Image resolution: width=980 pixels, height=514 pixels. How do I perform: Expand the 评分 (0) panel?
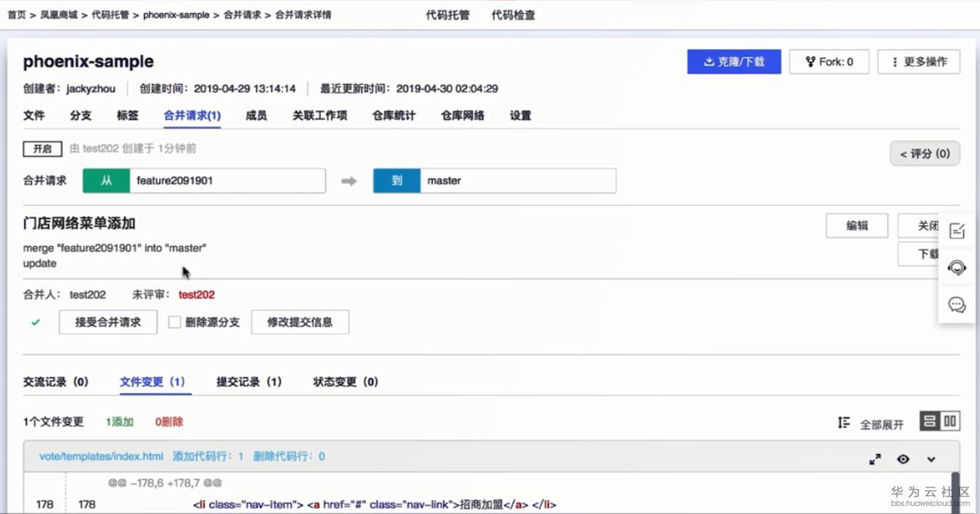[924, 153]
